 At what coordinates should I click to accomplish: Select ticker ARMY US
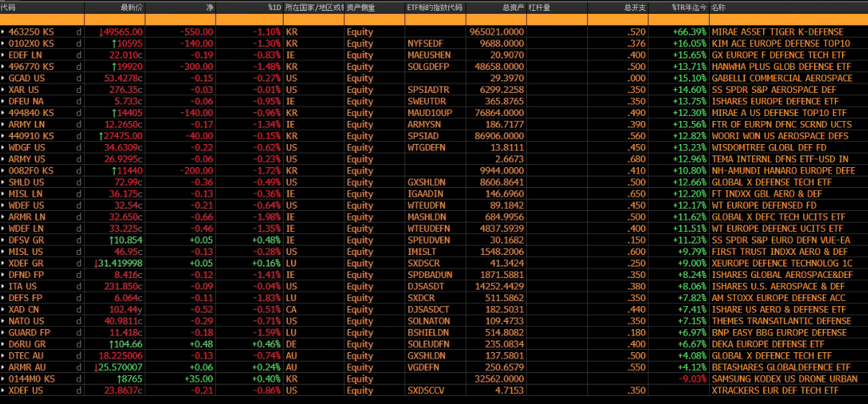click(27, 159)
